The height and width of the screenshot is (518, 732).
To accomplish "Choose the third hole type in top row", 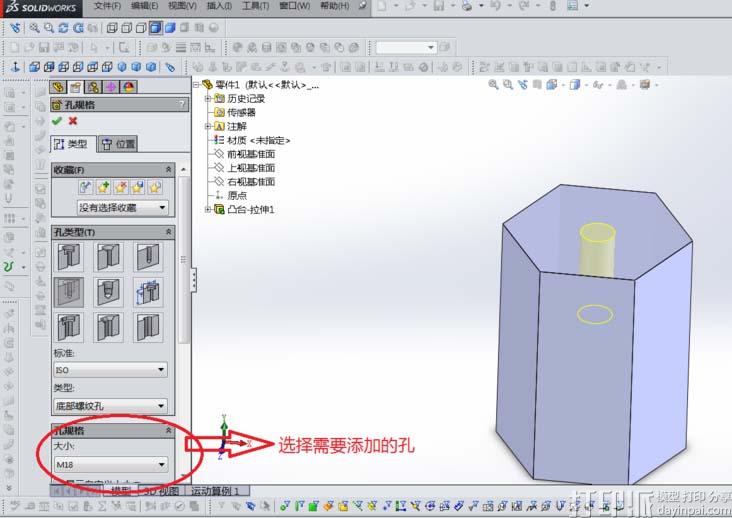I will tap(149, 258).
